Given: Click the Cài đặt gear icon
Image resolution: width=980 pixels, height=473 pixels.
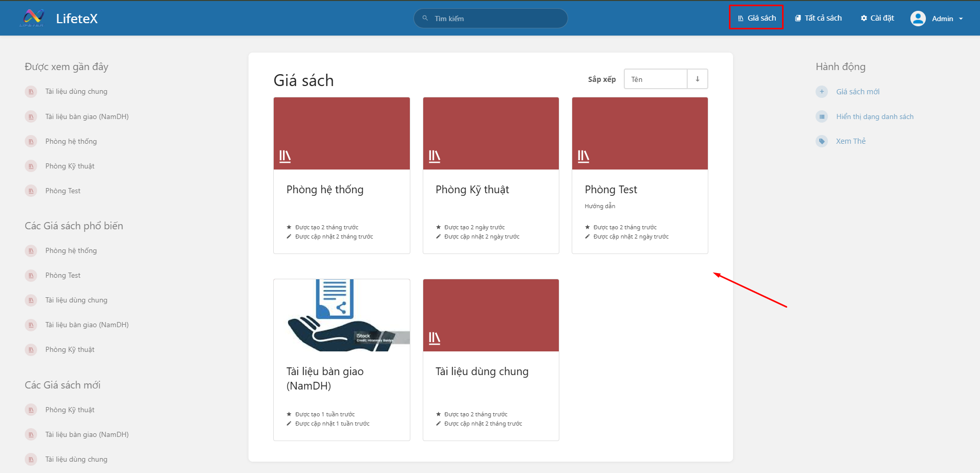Looking at the screenshot, I should point(864,18).
